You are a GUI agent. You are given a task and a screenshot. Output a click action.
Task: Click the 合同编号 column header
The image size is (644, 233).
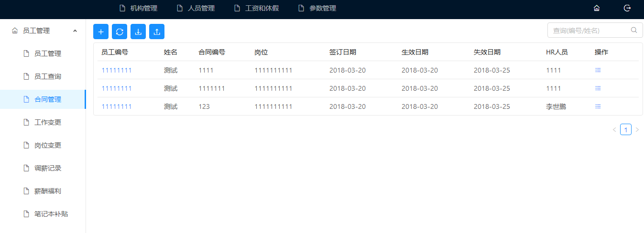[212, 52]
